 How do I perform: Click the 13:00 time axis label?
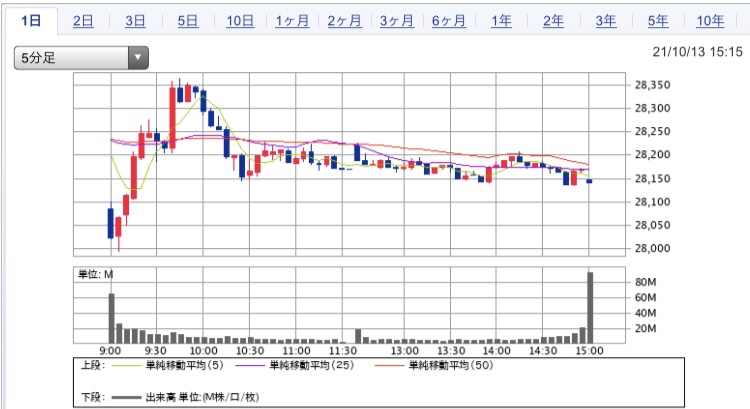405,351
